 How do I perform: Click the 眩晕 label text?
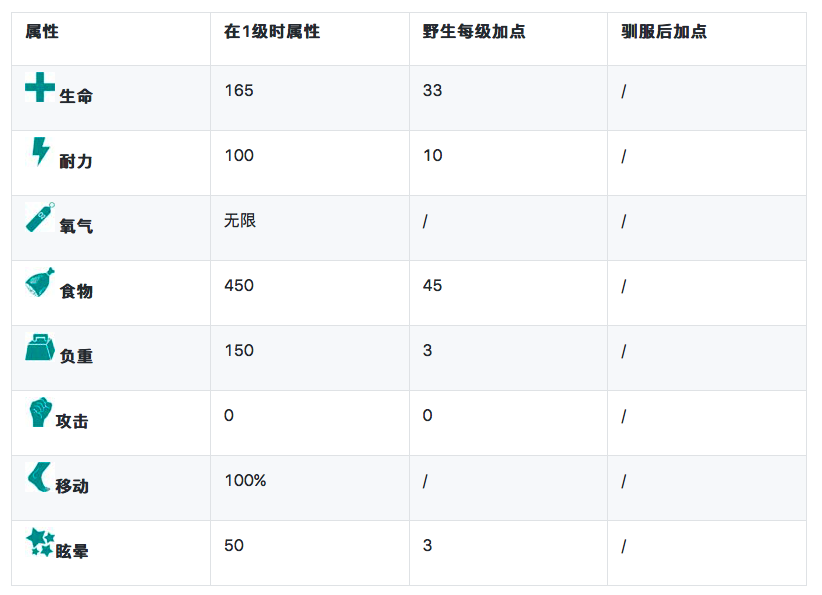point(72,551)
